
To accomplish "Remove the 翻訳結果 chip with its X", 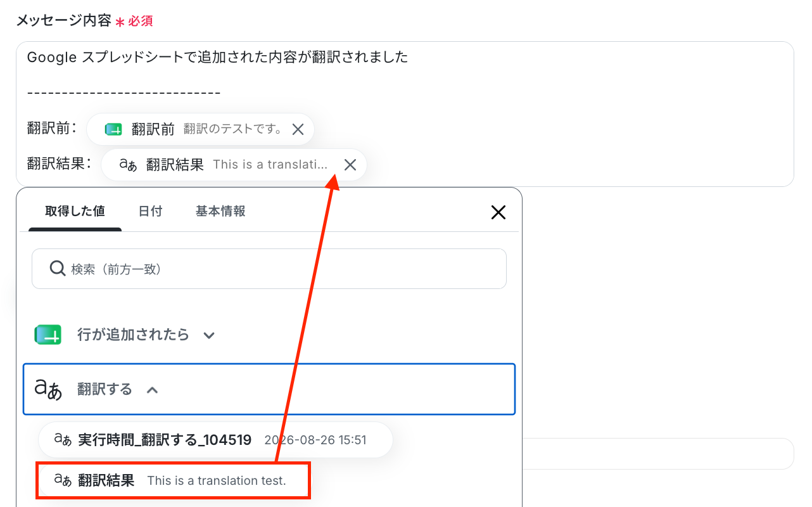I will (x=350, y=165).
